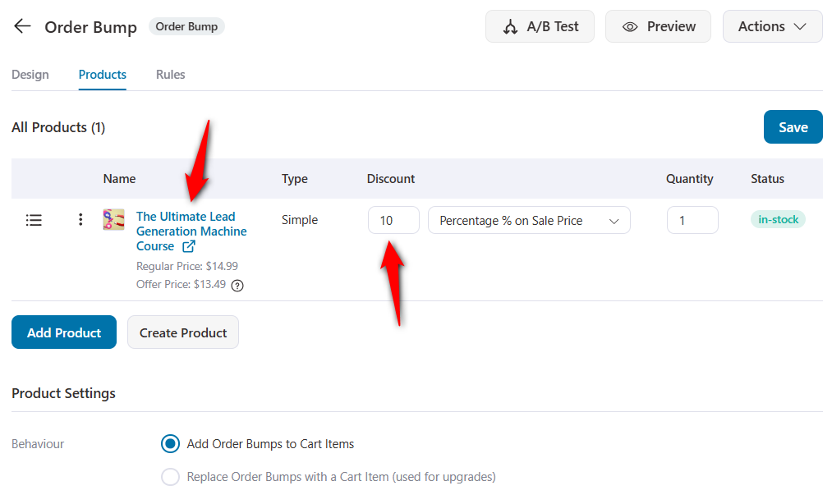The width and height of the screenshot is (832, 504).
Task: Click the back arrow beside Order Bump
Action: pyautogui.click(x=22, y=26)
